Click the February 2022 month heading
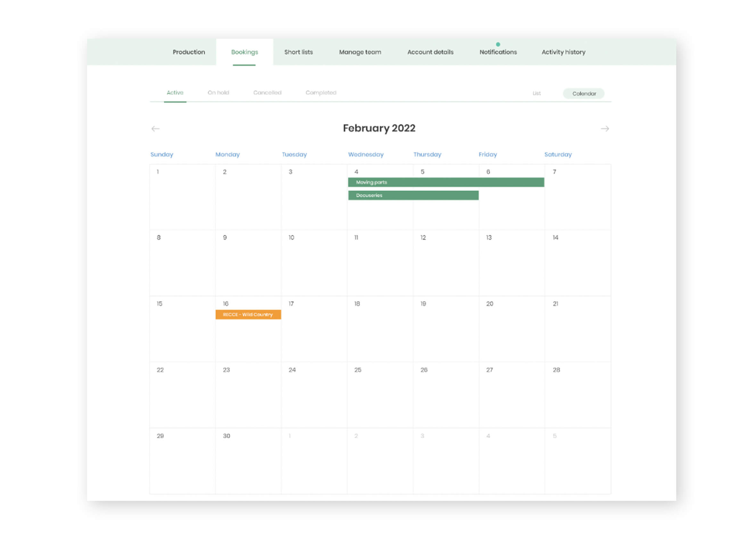The width and height of the screenshot is (756, 538). (x=379, y=128)
